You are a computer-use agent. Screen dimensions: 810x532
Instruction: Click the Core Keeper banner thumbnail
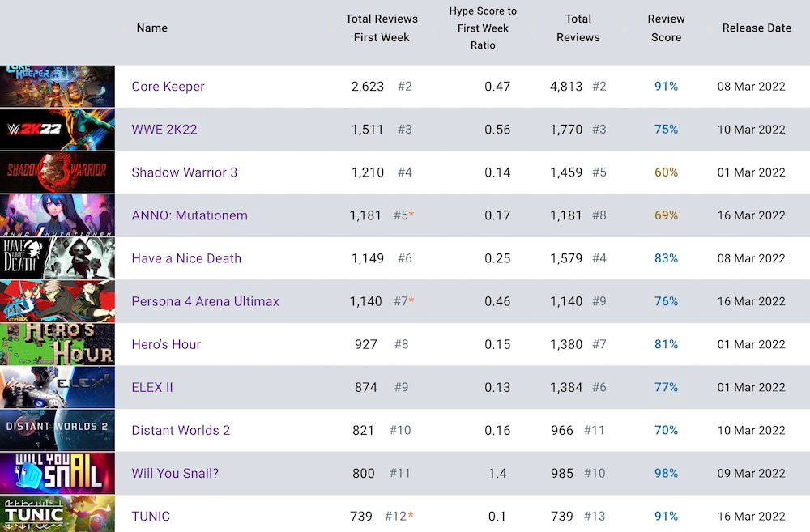[58, 87]
